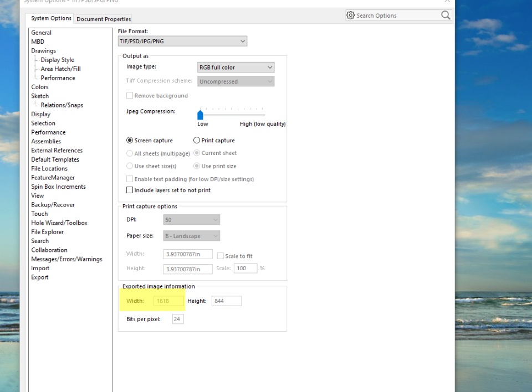Viewport: 532px width, 392px height.
Task: Select Use print size option
Action: (196, 166)
